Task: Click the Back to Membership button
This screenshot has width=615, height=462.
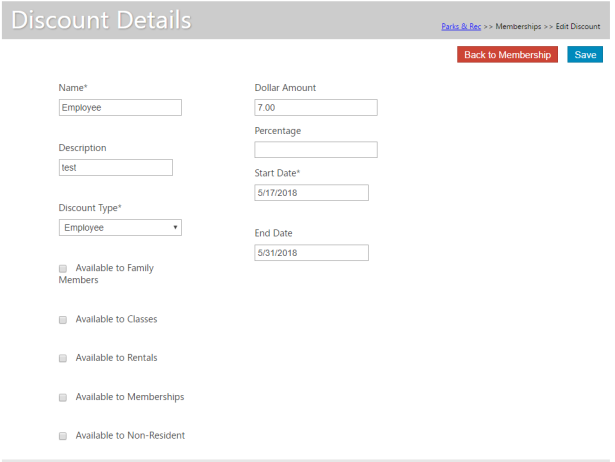Action: click(507, 55)
